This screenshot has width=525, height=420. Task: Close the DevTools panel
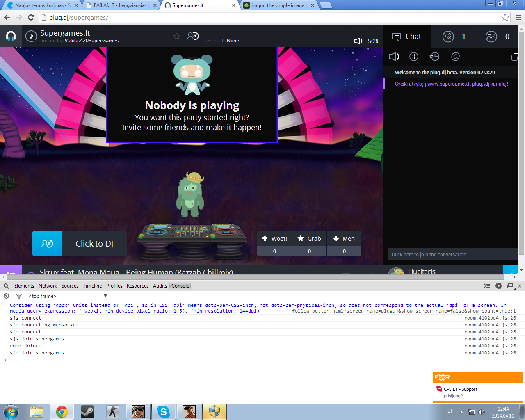(520, 286)
